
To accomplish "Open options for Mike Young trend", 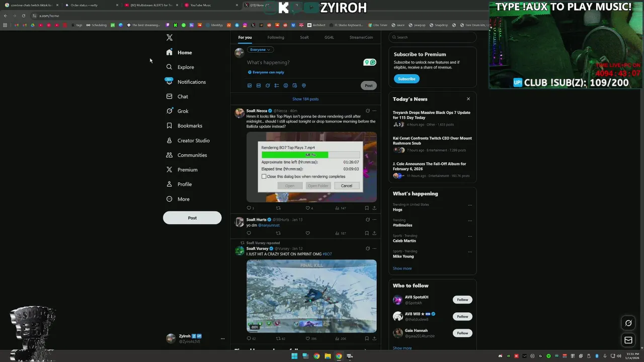I will click(470, 252).
